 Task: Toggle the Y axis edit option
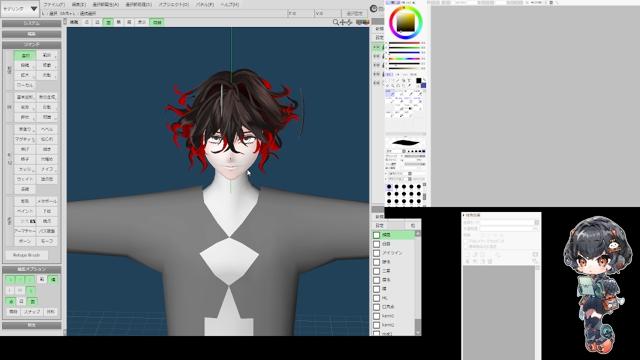20,280
